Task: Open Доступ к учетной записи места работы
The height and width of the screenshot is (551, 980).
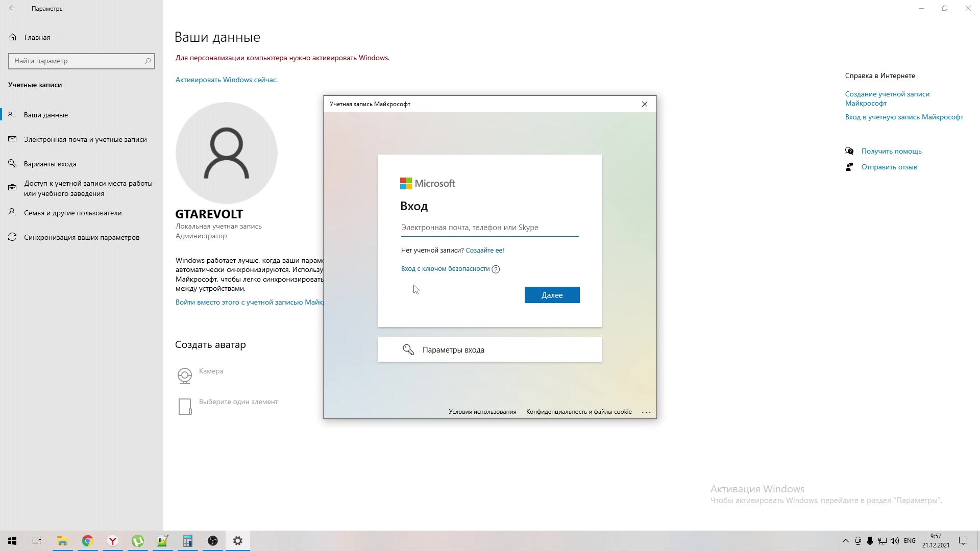Action: [x=82, y=188]
